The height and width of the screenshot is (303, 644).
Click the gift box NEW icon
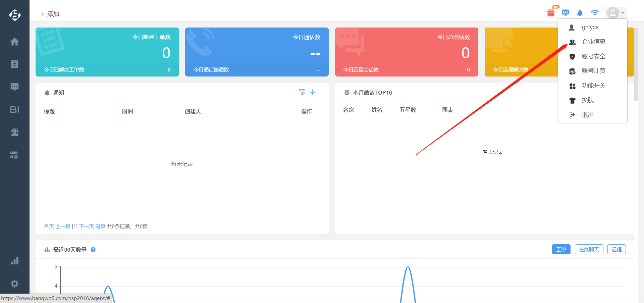[551, 13]
